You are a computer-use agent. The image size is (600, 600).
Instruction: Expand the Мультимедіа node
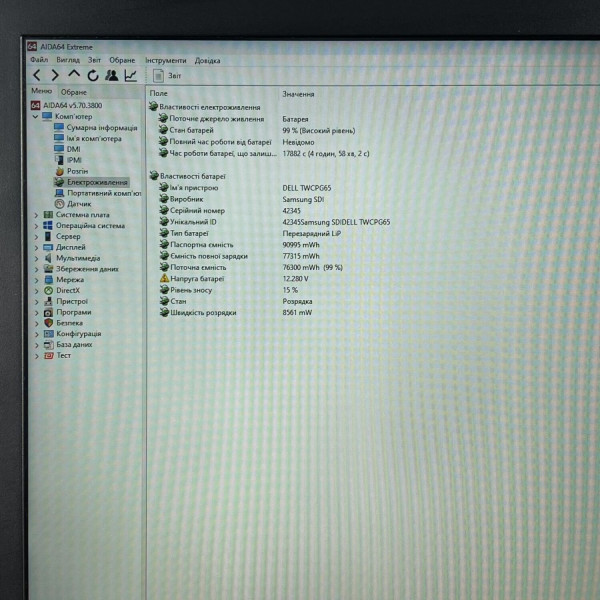[36, 258]
